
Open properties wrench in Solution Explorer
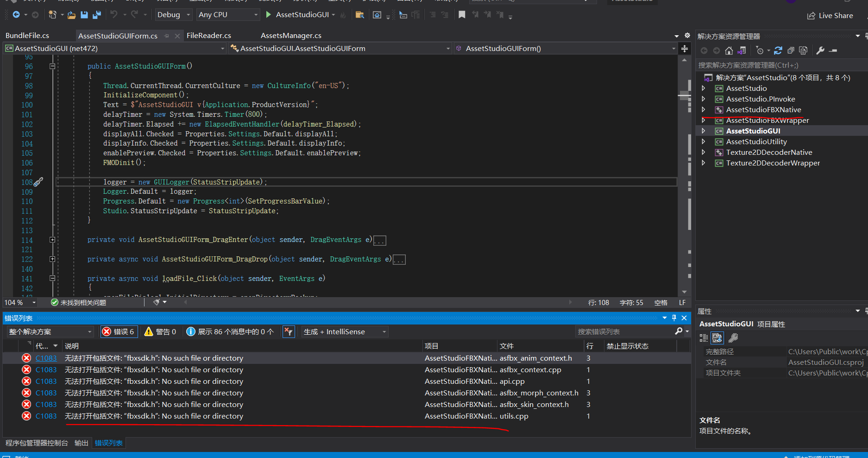click(820, 51)
